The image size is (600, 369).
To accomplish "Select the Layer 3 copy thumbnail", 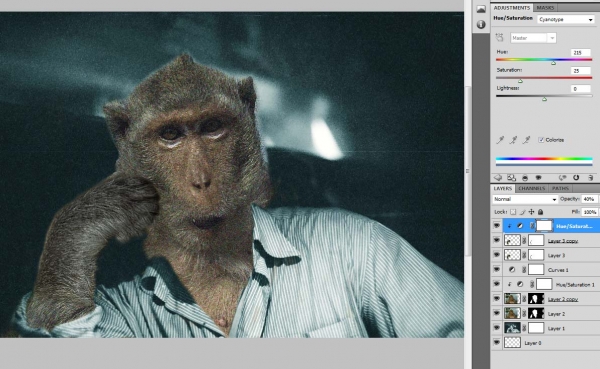I will click(512, 240).
